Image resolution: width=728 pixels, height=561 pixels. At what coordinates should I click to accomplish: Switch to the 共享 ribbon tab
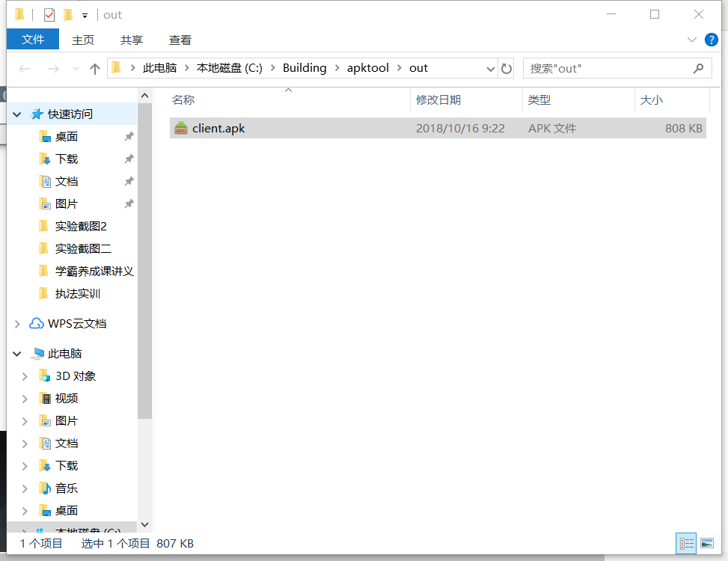point(132,40)
